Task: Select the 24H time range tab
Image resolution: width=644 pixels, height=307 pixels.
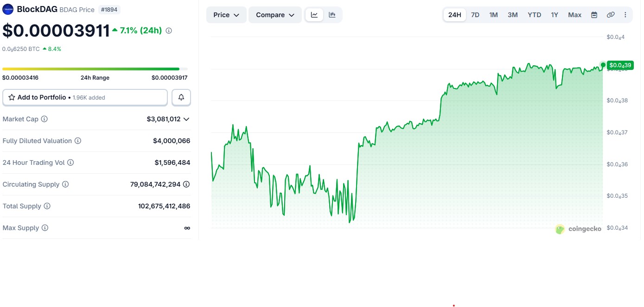Action: 455,15
